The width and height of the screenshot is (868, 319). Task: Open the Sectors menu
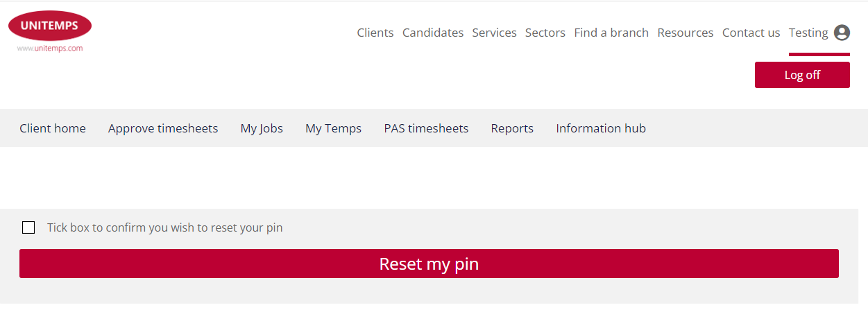[545, 33]
